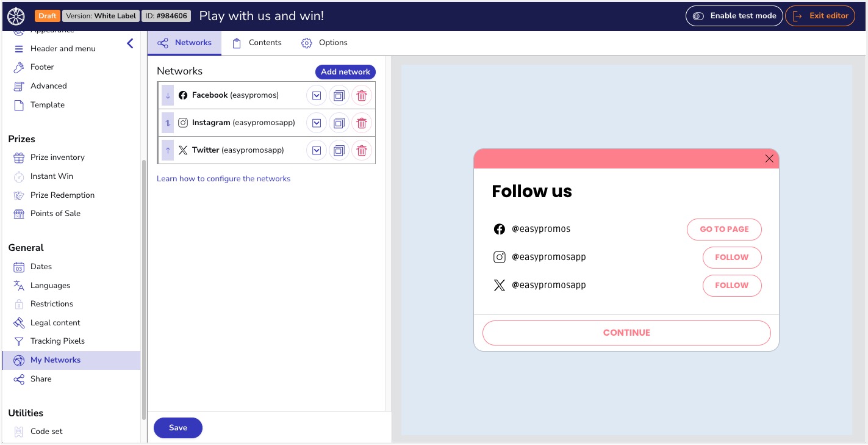Move the Twitter network up with the arrow
This screenshot has height=445, width=868.
[x=168, y=150]
